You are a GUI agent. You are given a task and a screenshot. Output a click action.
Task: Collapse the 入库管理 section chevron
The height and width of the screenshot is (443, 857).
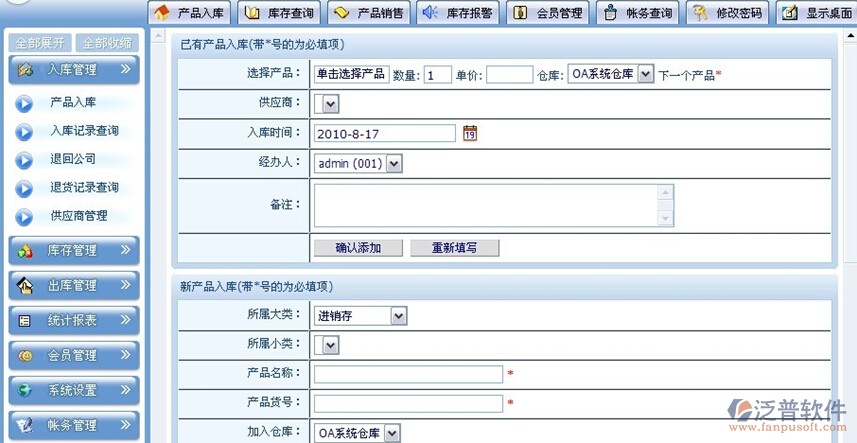click(126, 69)
